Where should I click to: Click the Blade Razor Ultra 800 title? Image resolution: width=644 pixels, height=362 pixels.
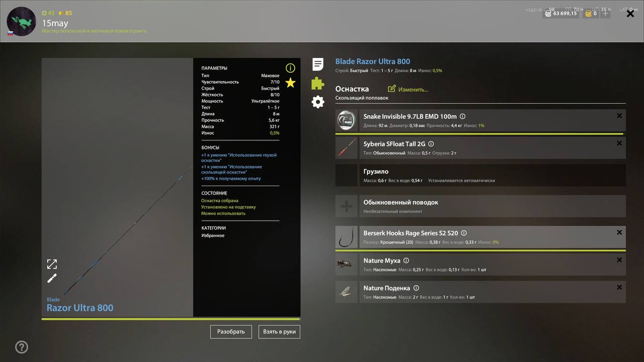(373, 61)
